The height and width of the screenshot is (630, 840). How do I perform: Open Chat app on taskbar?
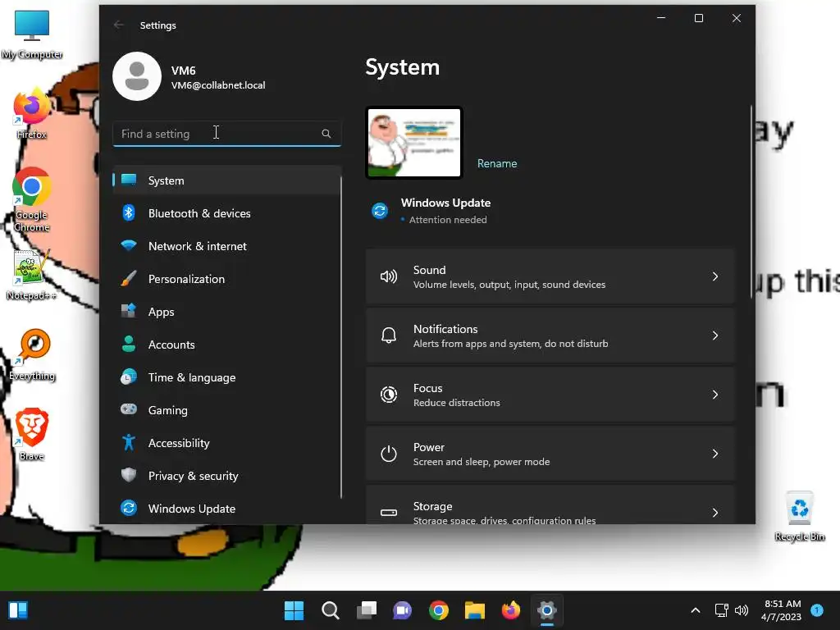click(402, 610)
